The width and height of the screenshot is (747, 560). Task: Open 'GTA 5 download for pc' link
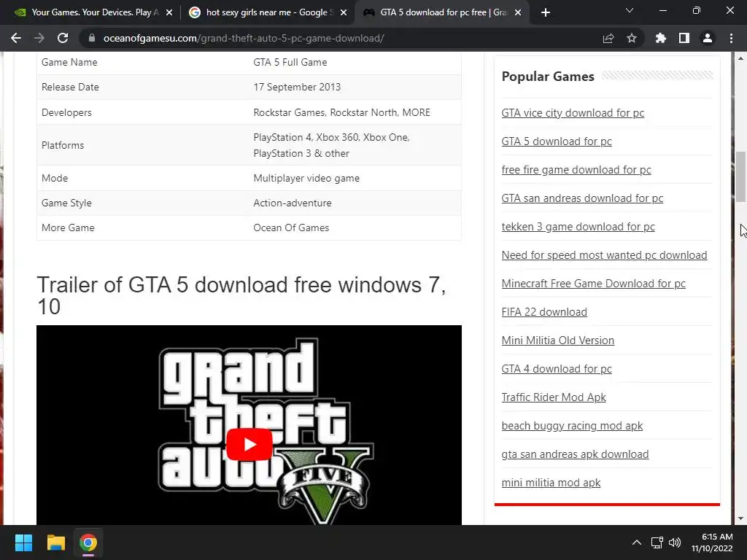(x=557, y=141)
